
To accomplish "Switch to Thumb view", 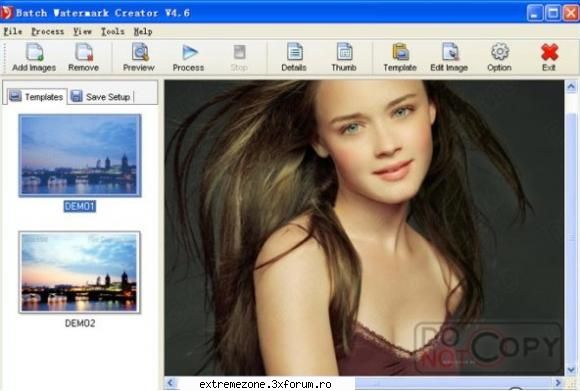I will pos(344,57).
